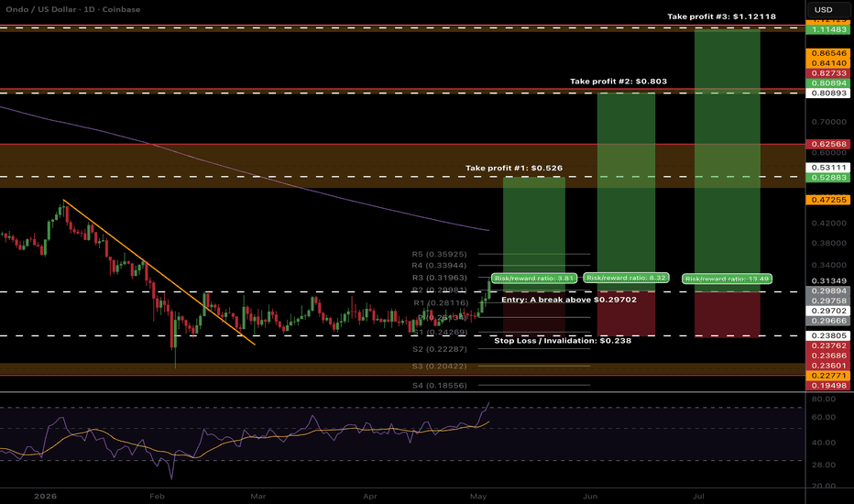Click the Jul label on time axis
Viewport: 854px width, 504px height.
click(x=698, y=497)
